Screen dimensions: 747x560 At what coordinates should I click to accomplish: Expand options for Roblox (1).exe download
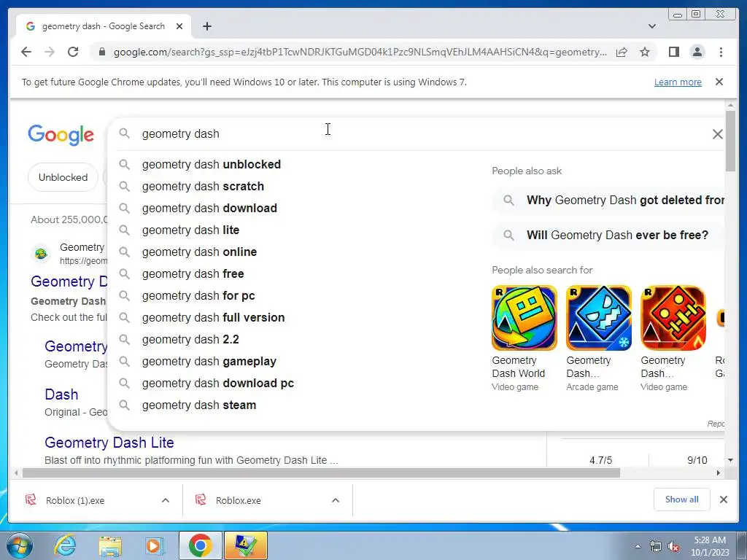(x=166, y=500)
